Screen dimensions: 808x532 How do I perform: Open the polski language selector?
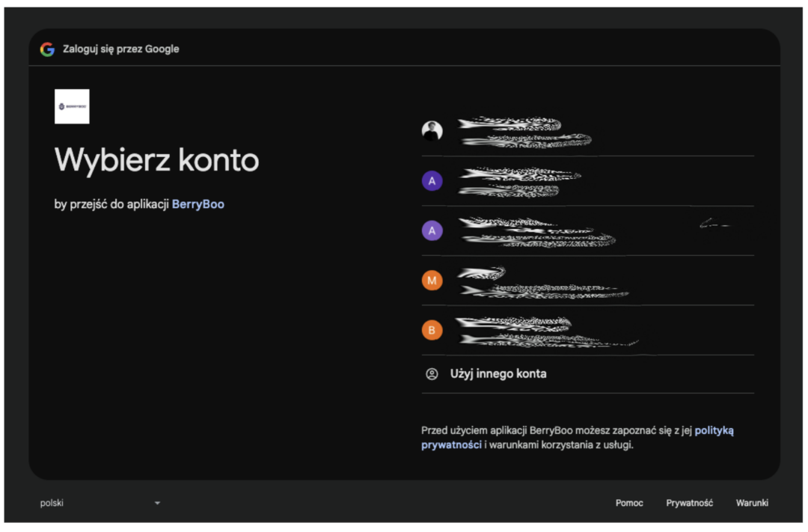(x=52, y=503)
